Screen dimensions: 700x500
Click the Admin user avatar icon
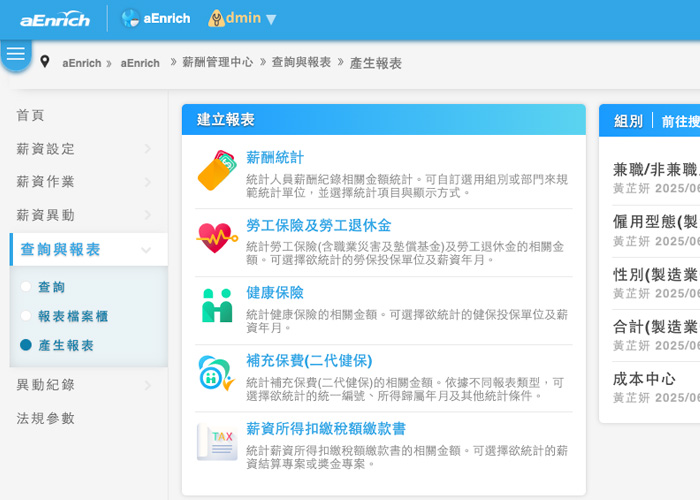click(x=216, y=18)
